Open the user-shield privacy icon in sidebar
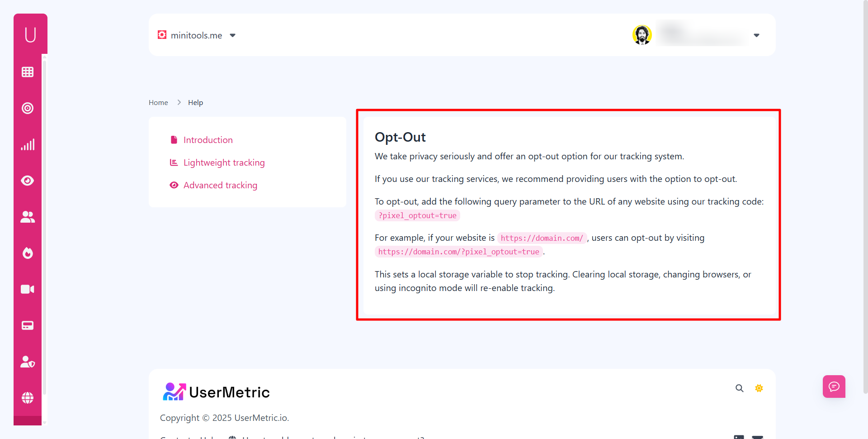 coord(28,361)
